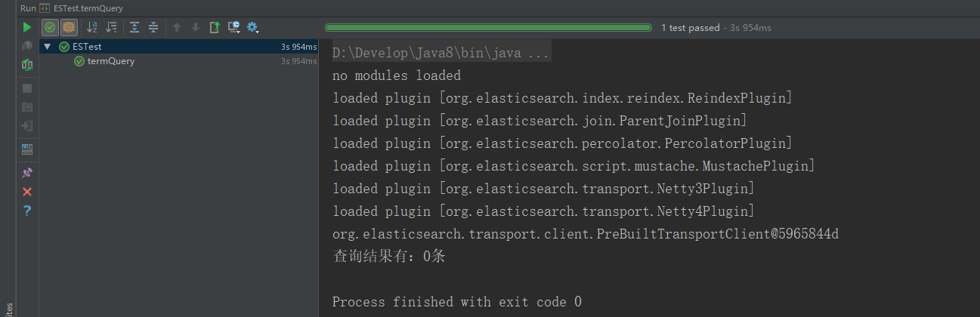Toggle Show Passed tests filter
980x317 pixels.
(x=50, y=28)
